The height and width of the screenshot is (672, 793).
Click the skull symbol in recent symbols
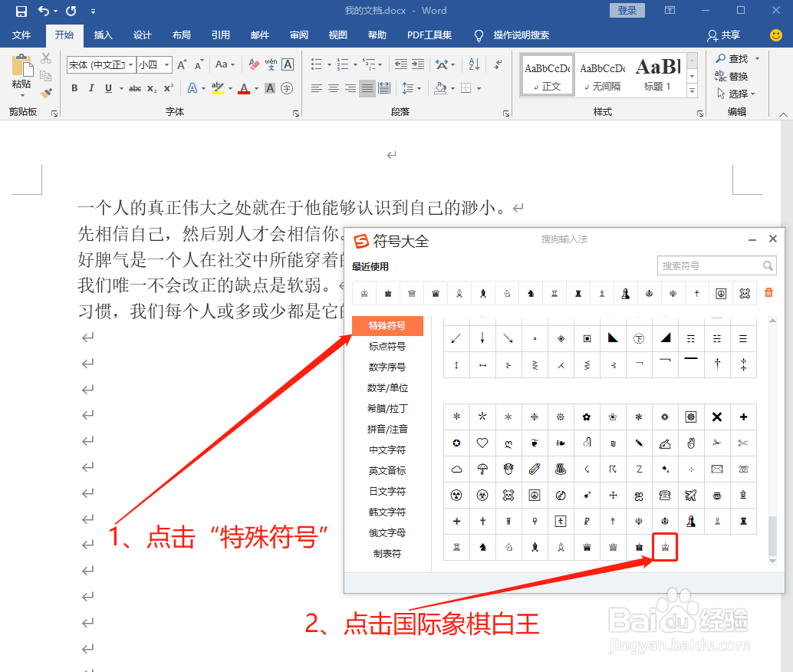pyautogui.click(x=744, y=293)
